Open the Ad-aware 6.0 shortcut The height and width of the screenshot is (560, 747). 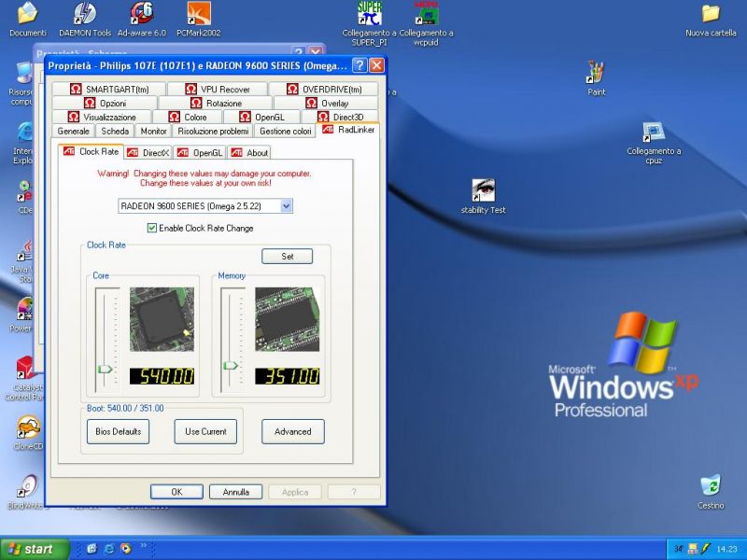click(142, 20)
